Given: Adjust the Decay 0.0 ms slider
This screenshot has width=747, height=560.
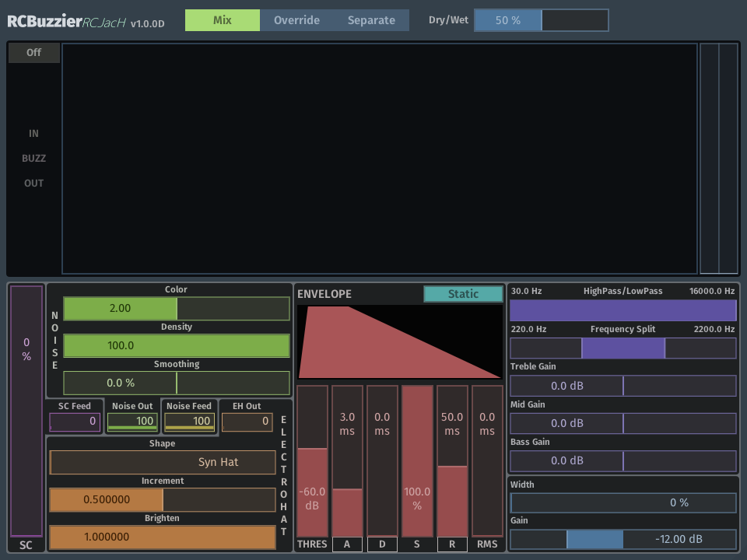Looking at the screenshot, I should click(382, 461).
